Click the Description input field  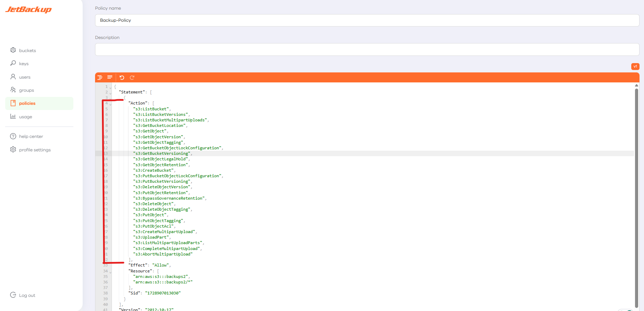click(x=367, y=50)
